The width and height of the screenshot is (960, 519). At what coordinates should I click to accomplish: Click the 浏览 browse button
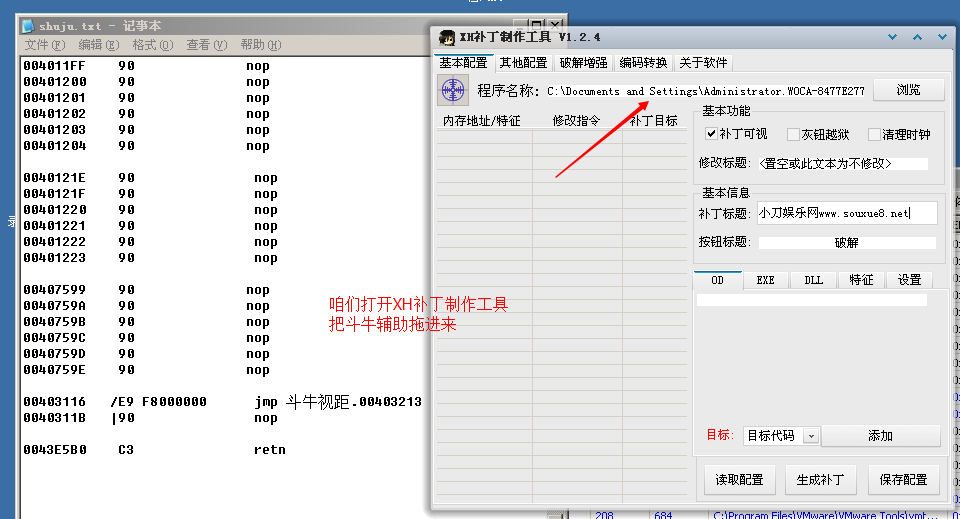pos(908,90)
